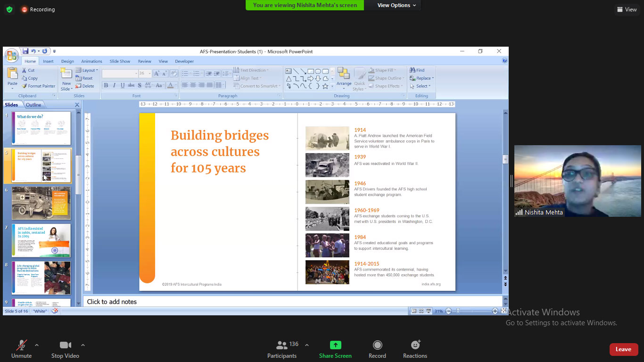Open the Slide Show ribbon tab
Image resolution: width=644 pixels, height=362 pixels.
pos(120,61)
